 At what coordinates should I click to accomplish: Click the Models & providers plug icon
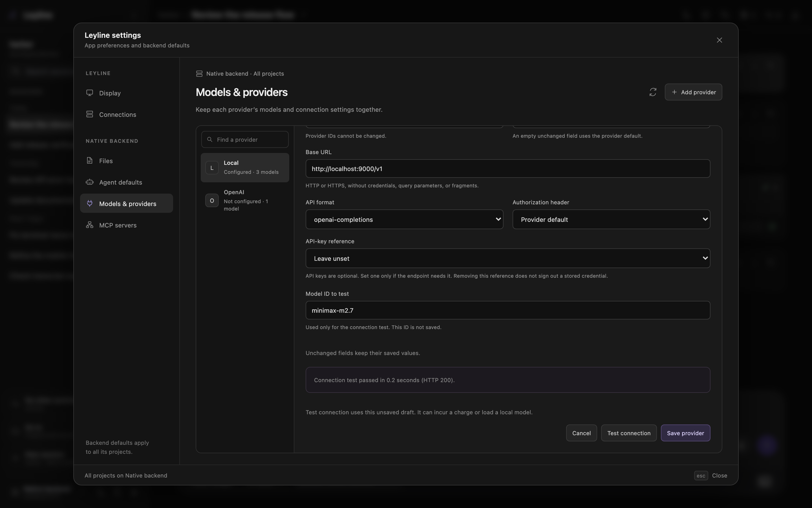point(90,203)
